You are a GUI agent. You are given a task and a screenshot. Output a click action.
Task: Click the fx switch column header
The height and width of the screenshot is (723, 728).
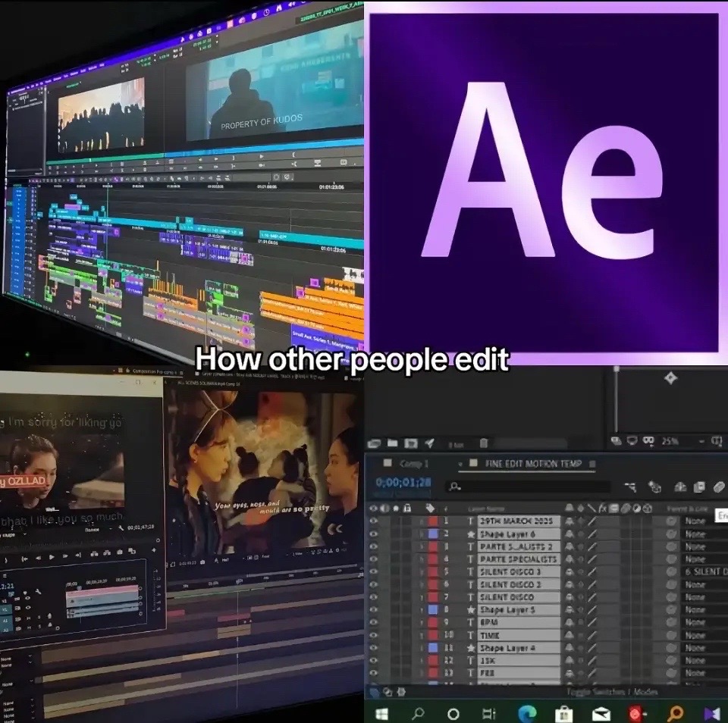(602, 508)
